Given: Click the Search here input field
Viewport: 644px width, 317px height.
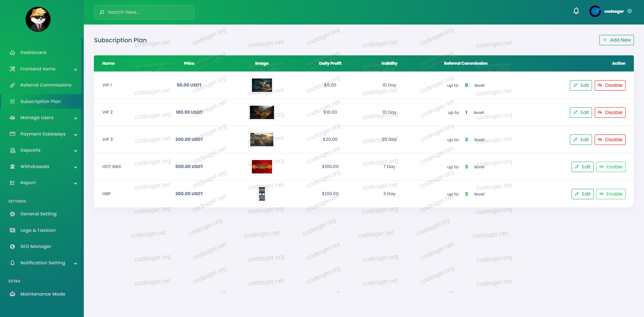Looking at the screenshot, I should [144, 12].
